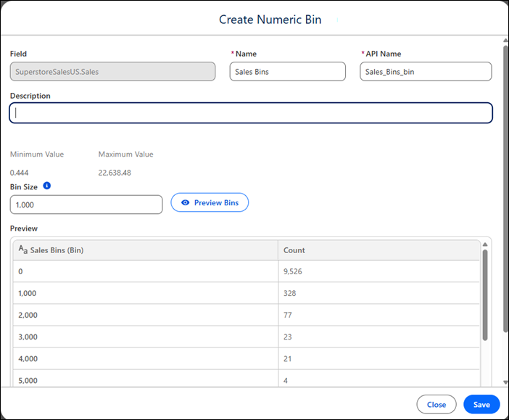Click the preview table scroll up arrow
The width and height of the screenshot is (509, 420).
tap(485, 244)
